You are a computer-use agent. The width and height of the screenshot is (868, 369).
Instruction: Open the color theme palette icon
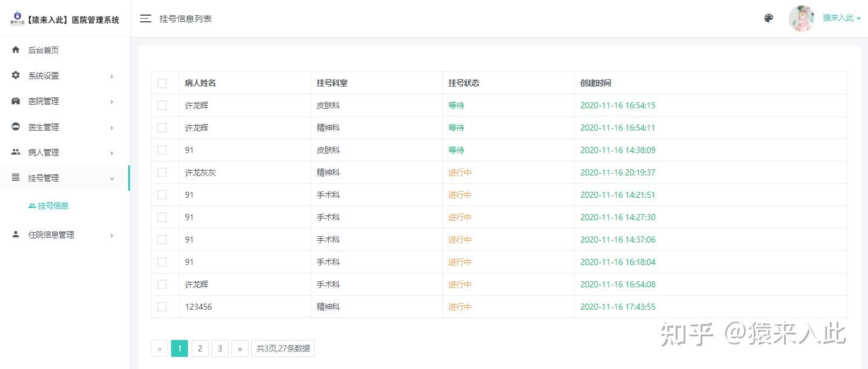pyautogui.click(x=769, y=18)
